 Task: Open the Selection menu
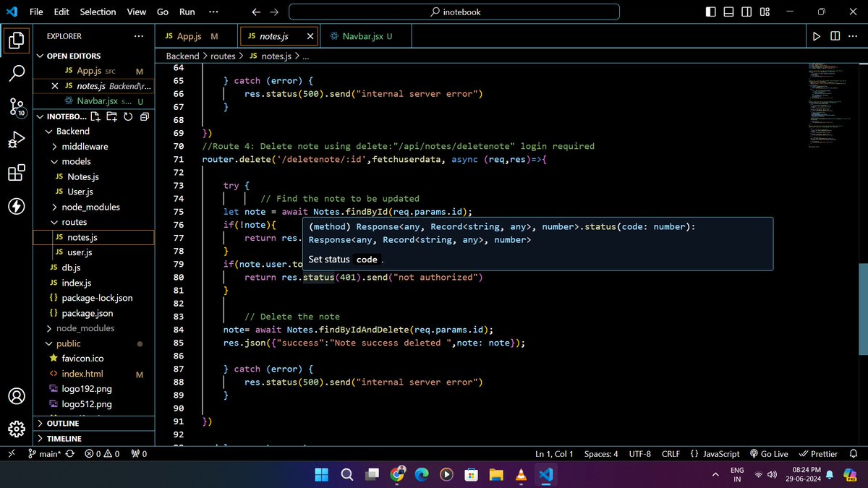click(x=98, y=12)
